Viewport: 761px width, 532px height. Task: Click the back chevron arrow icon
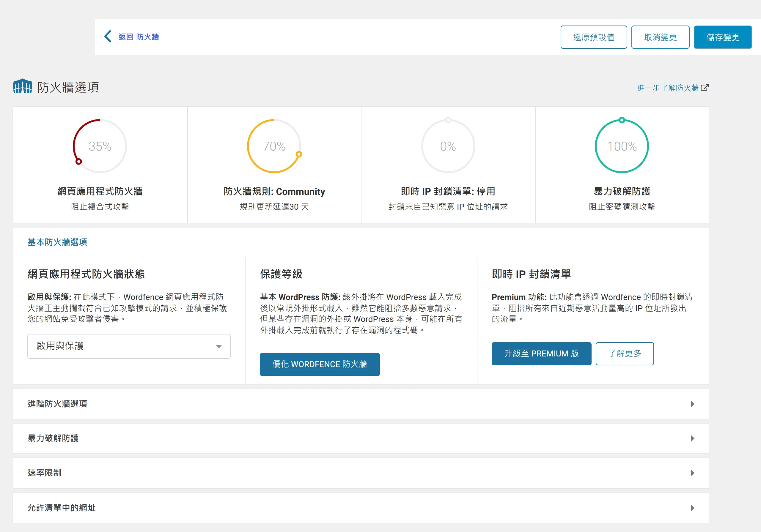[108, 37]
